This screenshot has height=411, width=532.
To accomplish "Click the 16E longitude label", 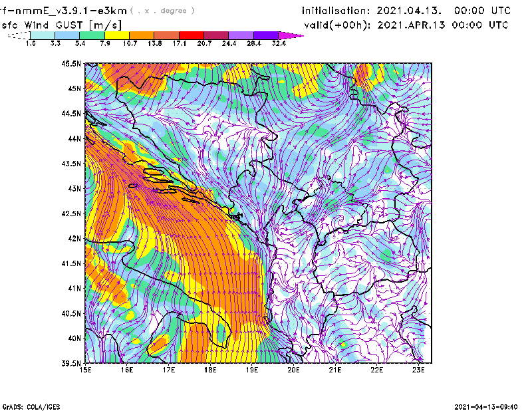I will 127,370.
